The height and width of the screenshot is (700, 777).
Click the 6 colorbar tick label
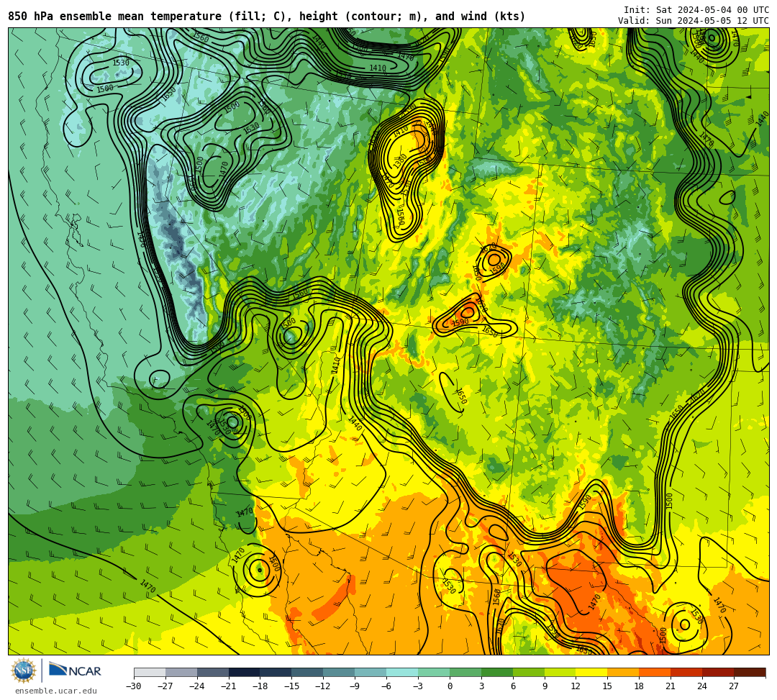tap(513, 686)
